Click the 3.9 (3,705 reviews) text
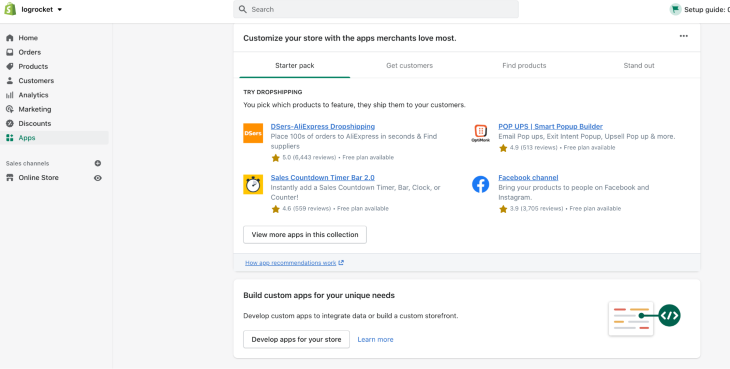Screen dimensions: 730x369 pyautogui.click(x=536, y=209)
